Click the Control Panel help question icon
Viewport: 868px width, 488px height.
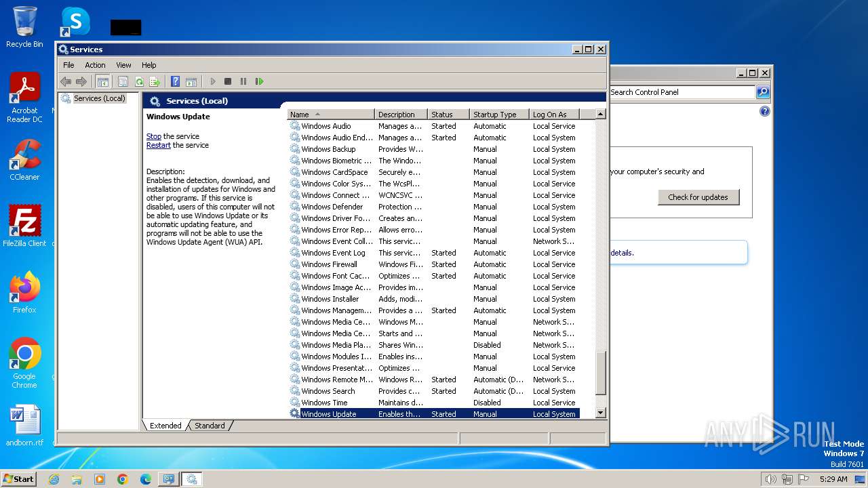pos(765,111)
